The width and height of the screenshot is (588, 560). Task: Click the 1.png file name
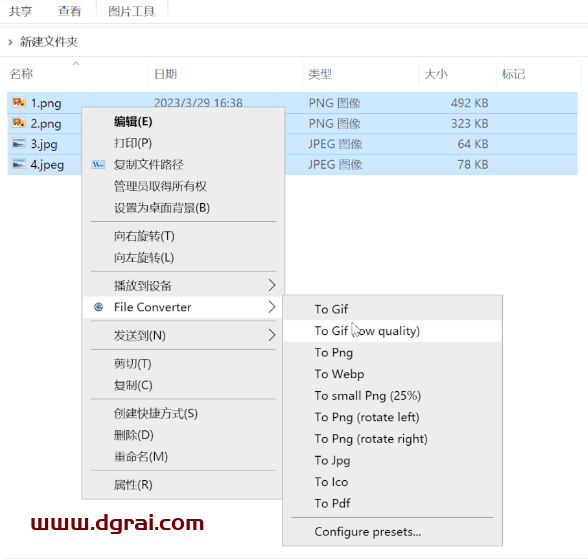click(x=46, y=103)
